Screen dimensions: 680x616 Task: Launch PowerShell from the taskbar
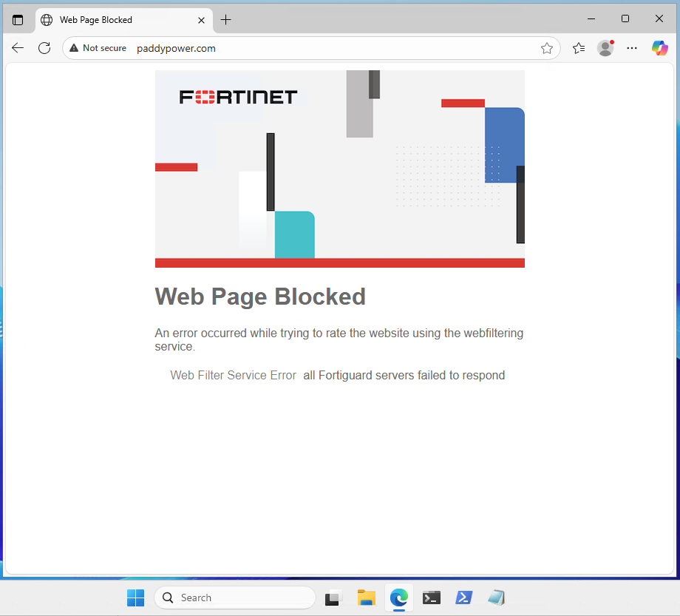coord(464,598)
